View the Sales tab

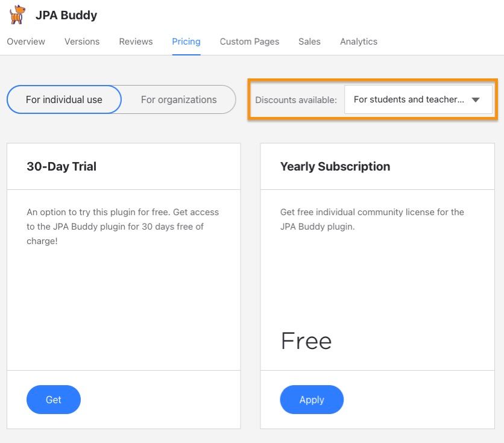click(309, 42)
